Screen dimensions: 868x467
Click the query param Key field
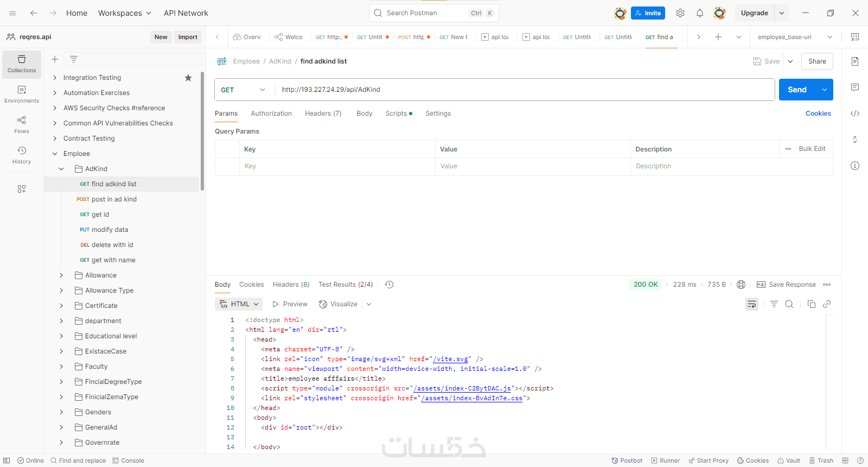pos(337,166)
